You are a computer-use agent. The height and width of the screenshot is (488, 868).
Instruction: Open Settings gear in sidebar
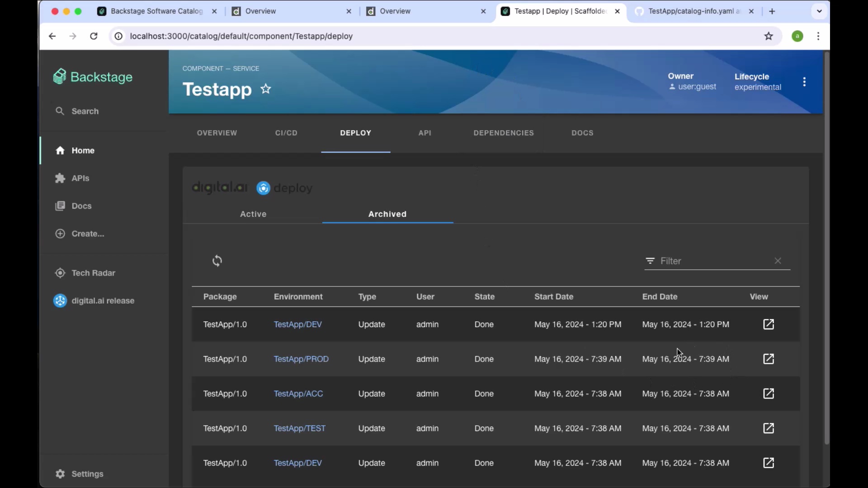tap(60, 474)
